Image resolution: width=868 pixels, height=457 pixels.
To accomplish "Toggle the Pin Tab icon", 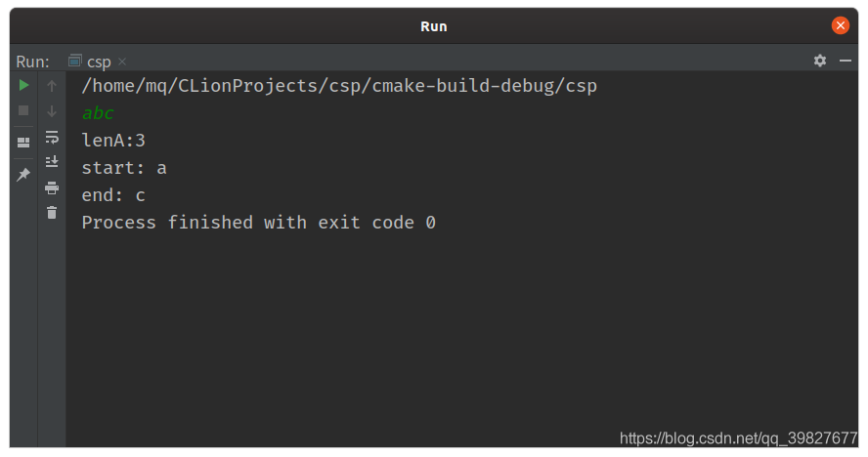I will pyautogui.click(x=23, y=175).
